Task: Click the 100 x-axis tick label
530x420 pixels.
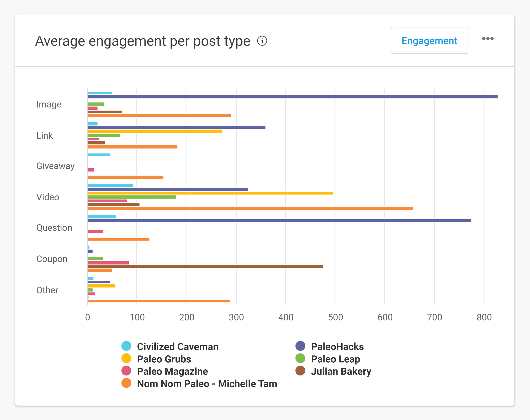Action: [x=137, y=317]
